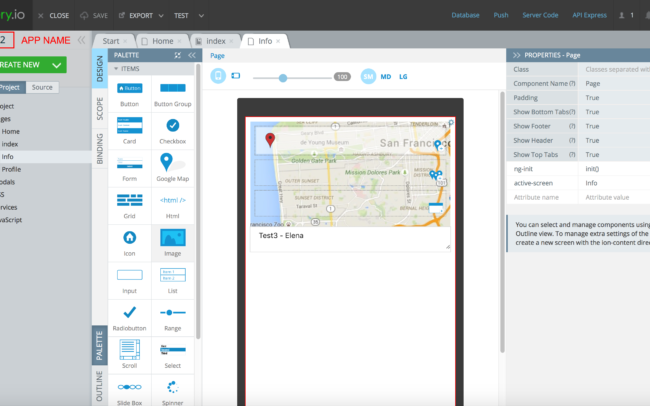Select the Grid palette component
The height and width of the screenshot is (406, 650).
pyautogui.click(x=129, y=206)
